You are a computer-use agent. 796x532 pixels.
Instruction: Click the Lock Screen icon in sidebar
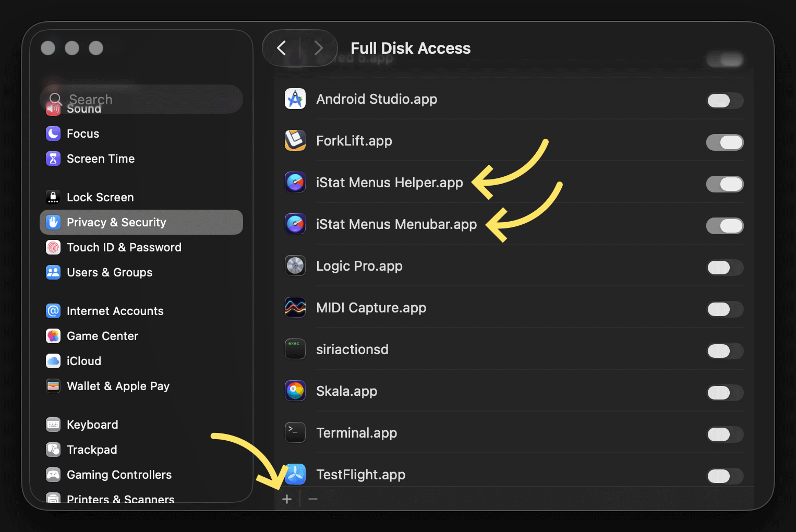[53, 197]
